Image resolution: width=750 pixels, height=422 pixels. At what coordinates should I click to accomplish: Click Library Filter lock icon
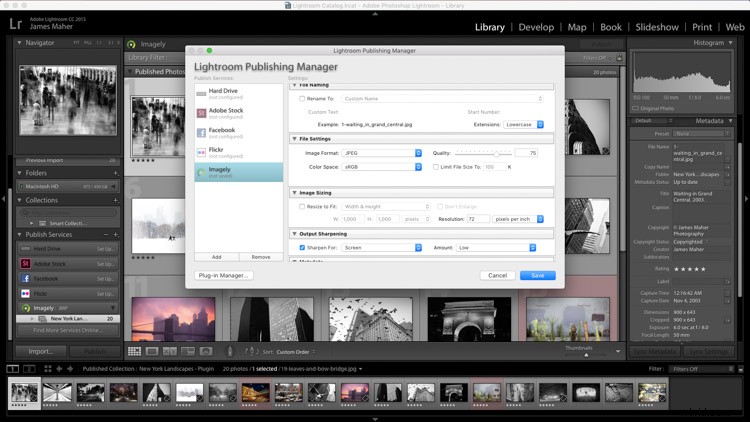click(619, 57)
